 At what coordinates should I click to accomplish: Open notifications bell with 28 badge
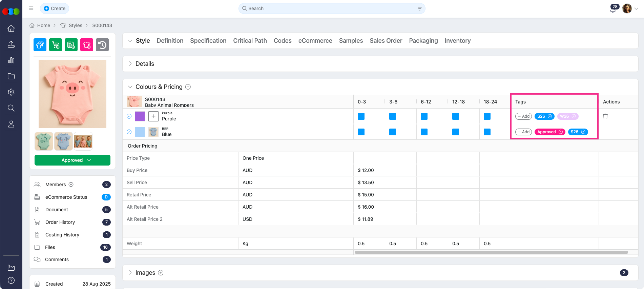[613, 9]
